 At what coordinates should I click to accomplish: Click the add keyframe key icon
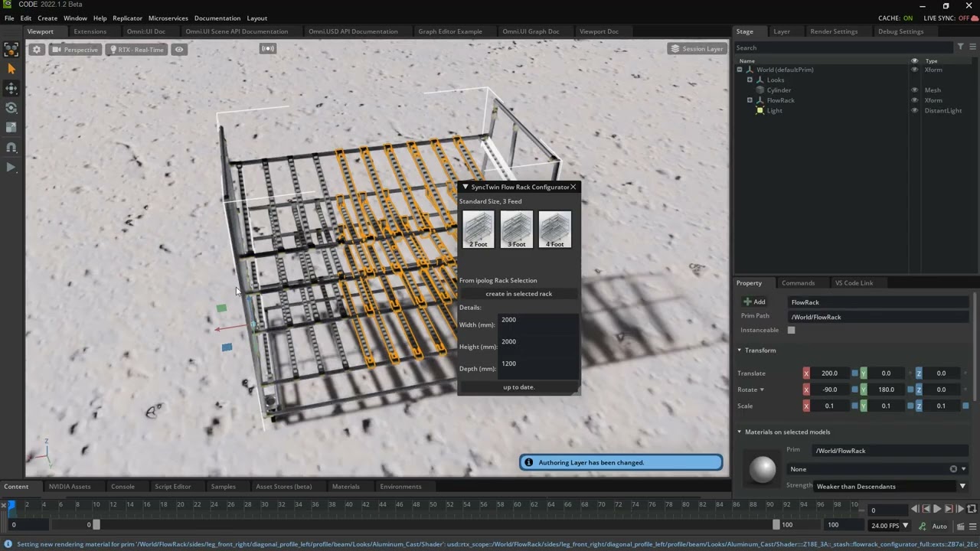922,526
